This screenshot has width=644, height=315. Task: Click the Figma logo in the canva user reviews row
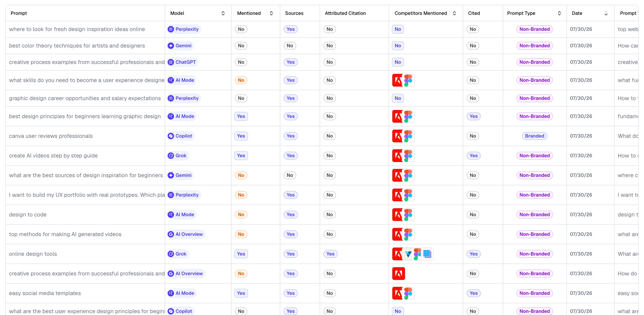408,136
